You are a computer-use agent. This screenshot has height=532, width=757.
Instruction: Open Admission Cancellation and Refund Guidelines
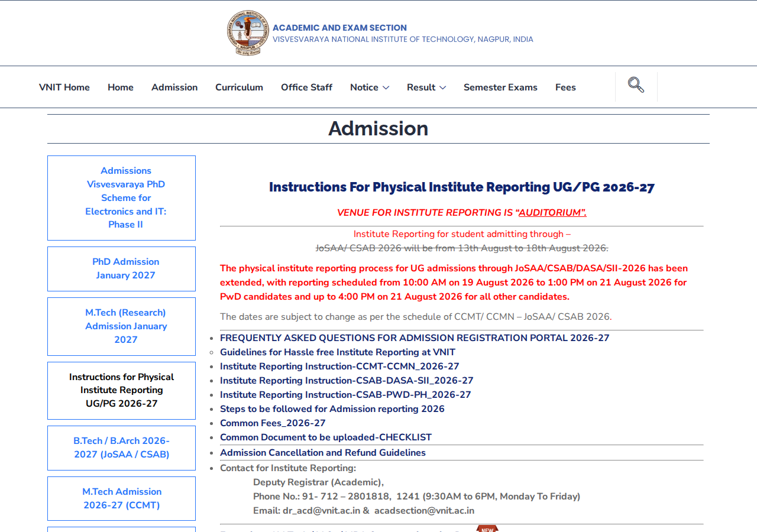[x=323, y=453]
